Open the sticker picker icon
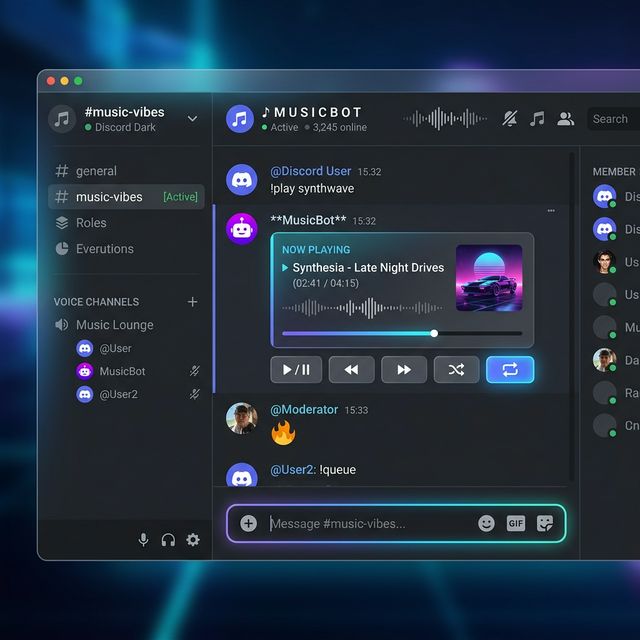The height and width of the screenshot is (640, 640). point(545,523)
